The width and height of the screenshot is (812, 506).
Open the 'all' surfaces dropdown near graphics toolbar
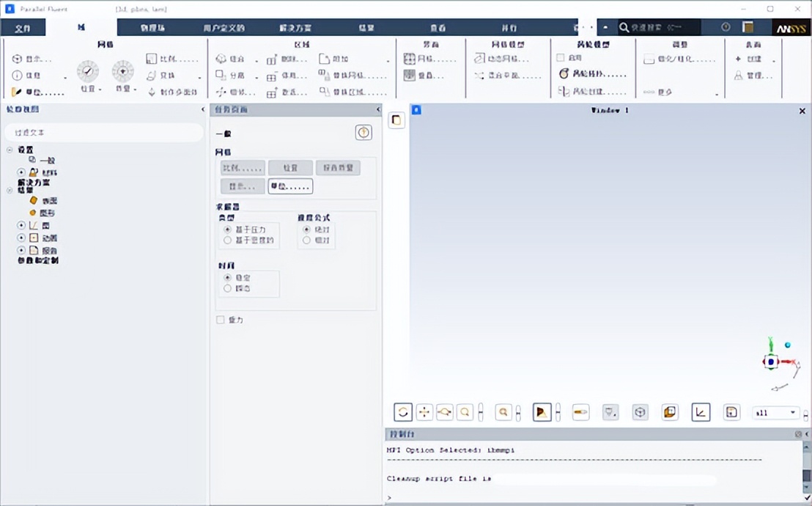pos(775,412)
